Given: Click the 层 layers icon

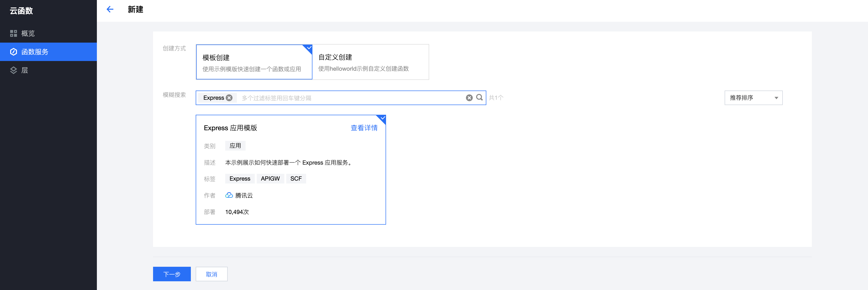Looking at the screenshot, I should tap(14, 70).
